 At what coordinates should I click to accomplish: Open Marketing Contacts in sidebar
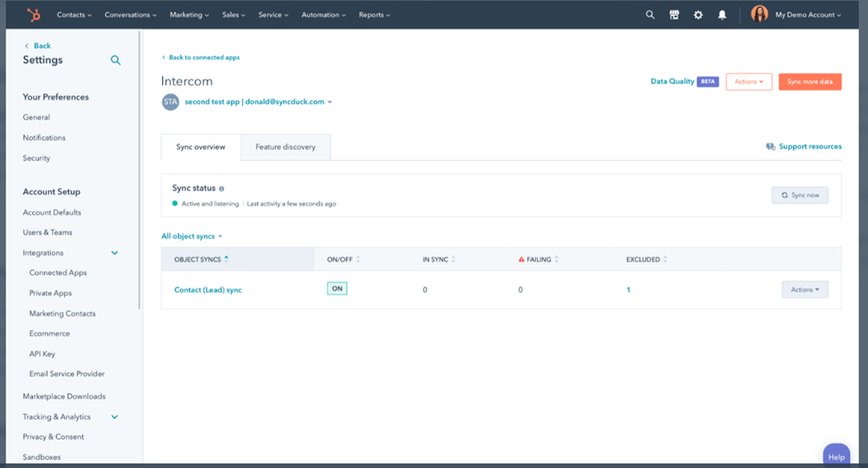click(x=62, y=314)
